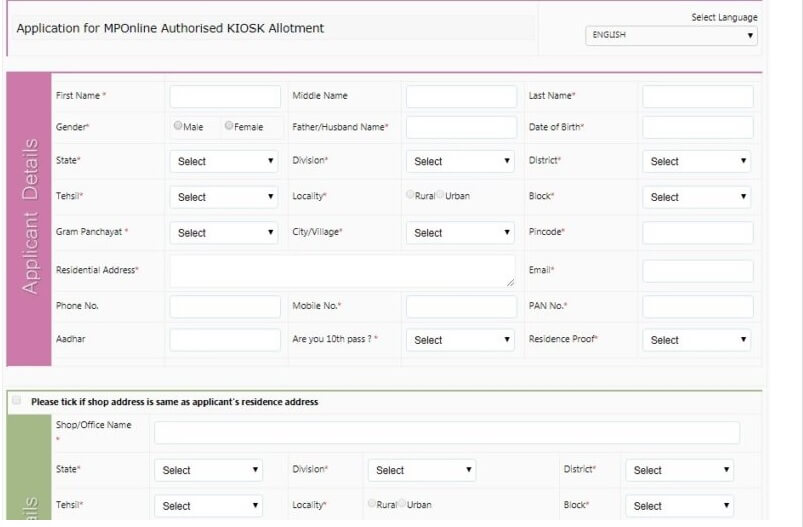Open the applicant State dropdown
The image size is (803, 527).
224,161
